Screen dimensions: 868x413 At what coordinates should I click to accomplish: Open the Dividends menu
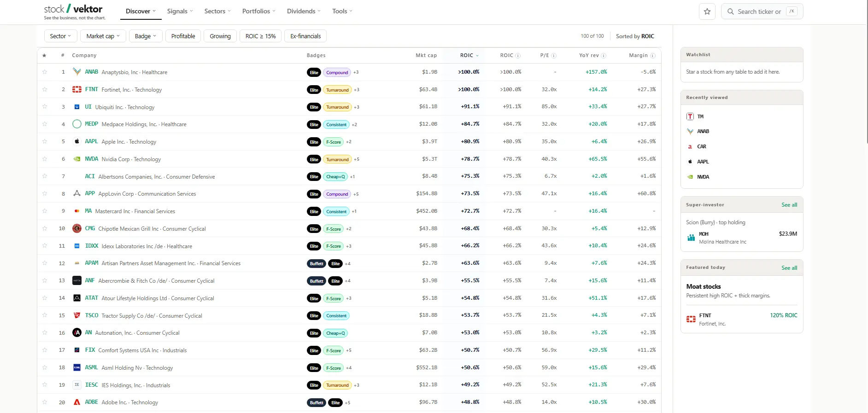(304, 11)
